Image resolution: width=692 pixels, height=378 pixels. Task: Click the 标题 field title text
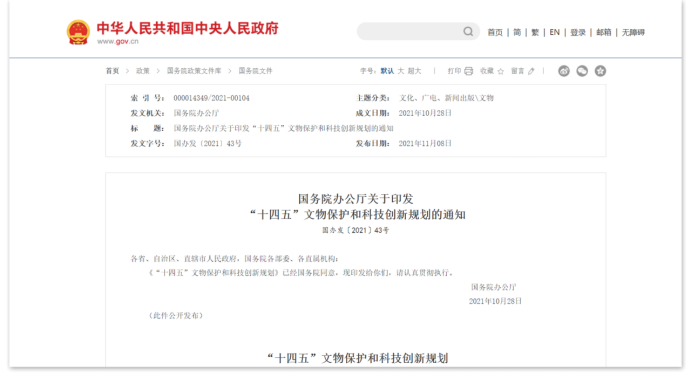click(x=283, y=128)
